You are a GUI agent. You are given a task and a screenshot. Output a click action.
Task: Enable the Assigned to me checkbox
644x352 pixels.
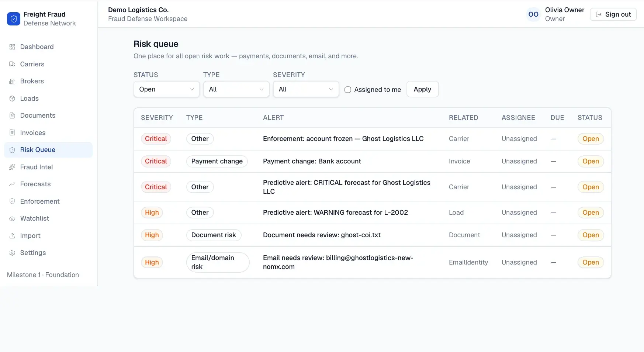(x=348, y=90)
